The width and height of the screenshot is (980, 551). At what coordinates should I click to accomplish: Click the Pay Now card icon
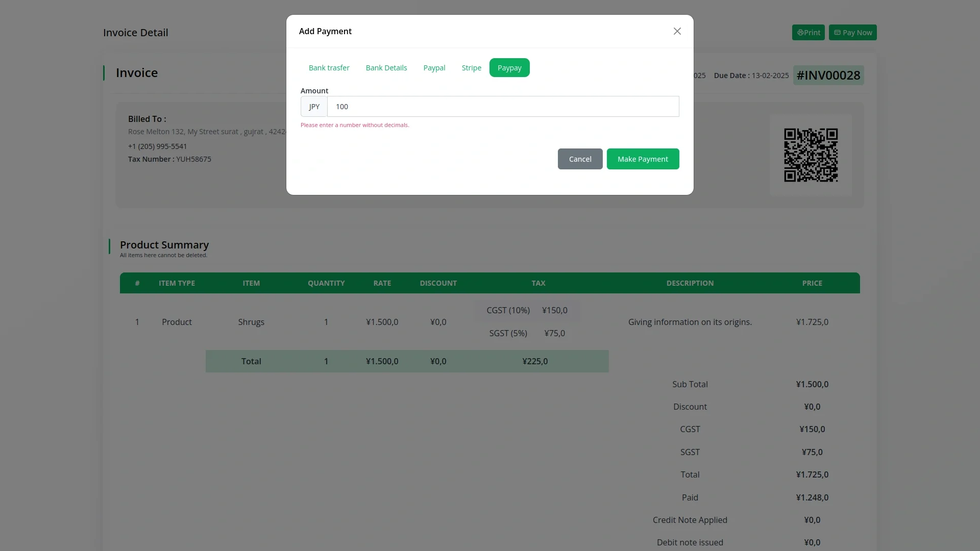coord(837,33)
